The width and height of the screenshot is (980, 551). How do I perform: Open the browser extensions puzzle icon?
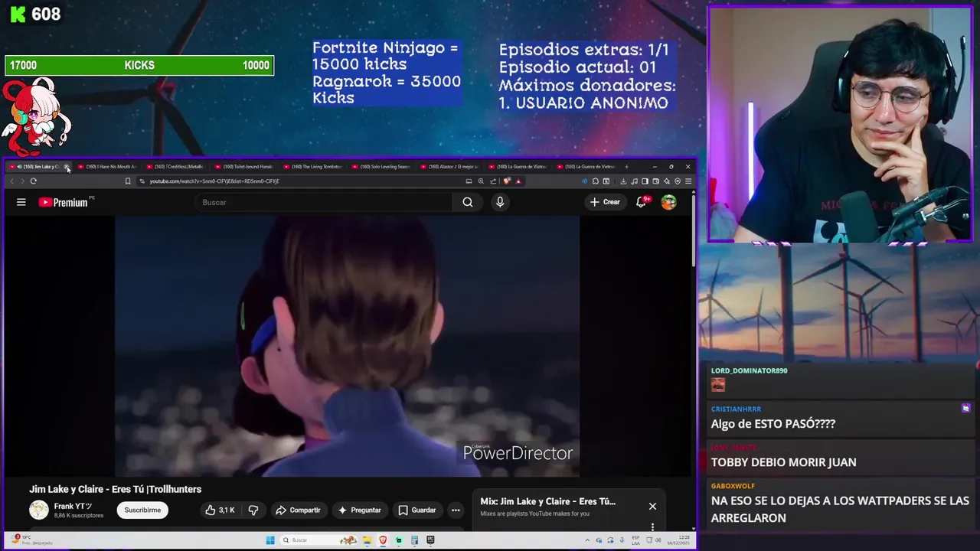point(596,181)
